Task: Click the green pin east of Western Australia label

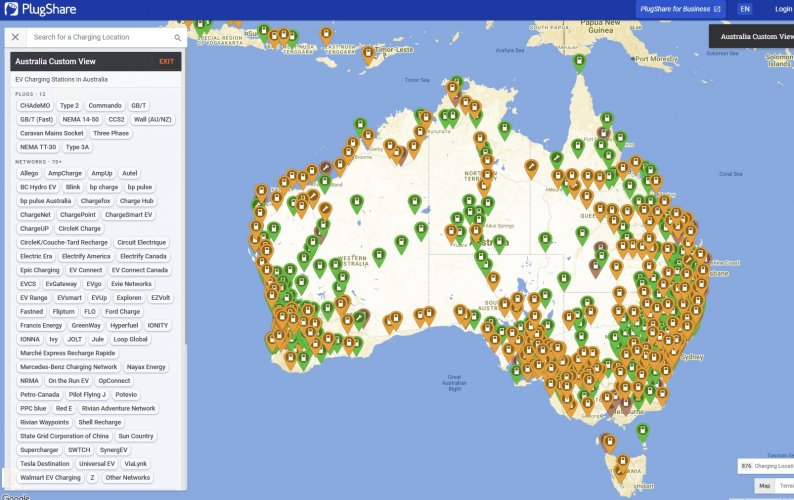Action: (378, 256)
